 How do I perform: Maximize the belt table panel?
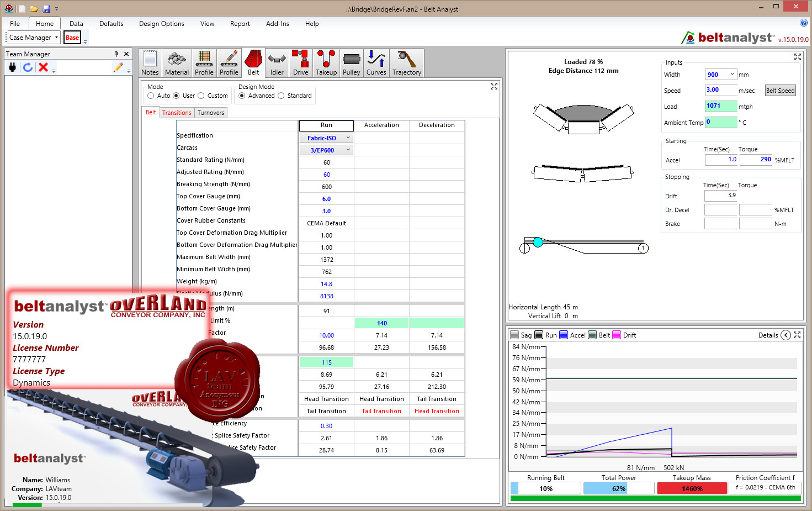[494, 86]
